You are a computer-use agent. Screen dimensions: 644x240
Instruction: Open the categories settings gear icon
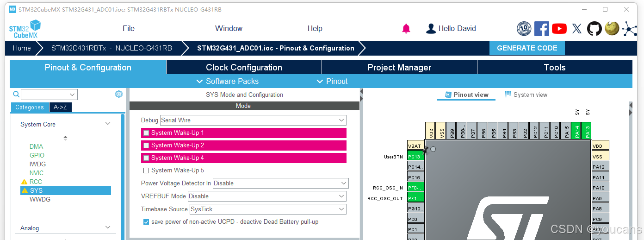click(119, 94)
